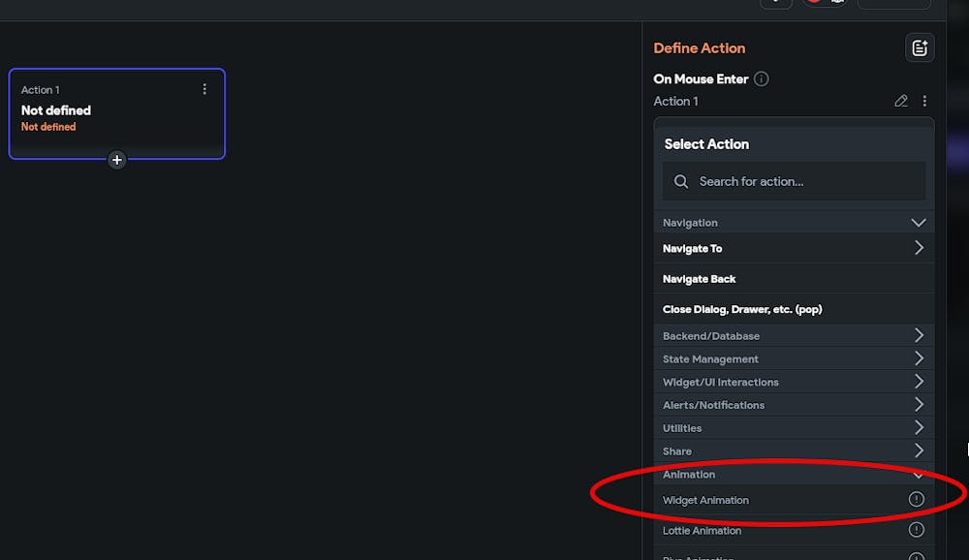
Task: Click the info icon next to Lottie Animation
Action: tap(917, 530)
